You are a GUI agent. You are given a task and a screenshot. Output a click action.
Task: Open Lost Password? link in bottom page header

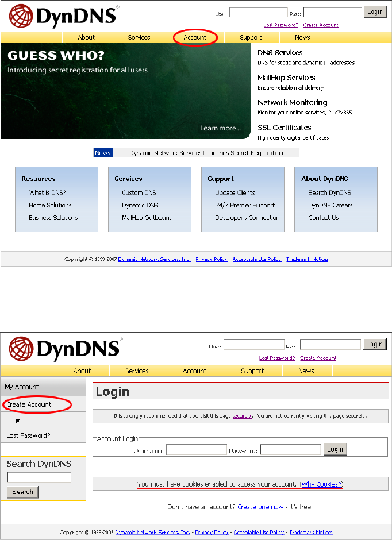tap(277, 358)
